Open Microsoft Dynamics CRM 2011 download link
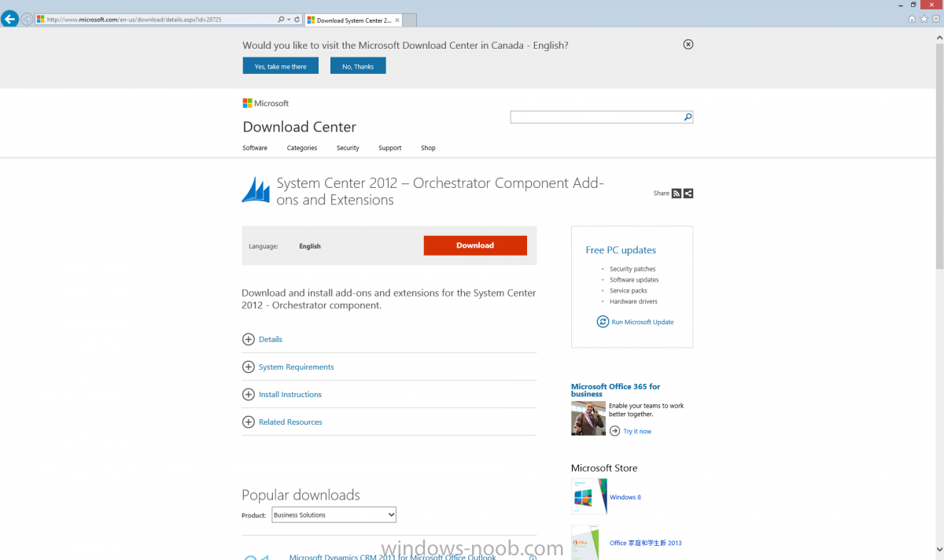This screenshot has height=560, width=944. coord(393,557)
